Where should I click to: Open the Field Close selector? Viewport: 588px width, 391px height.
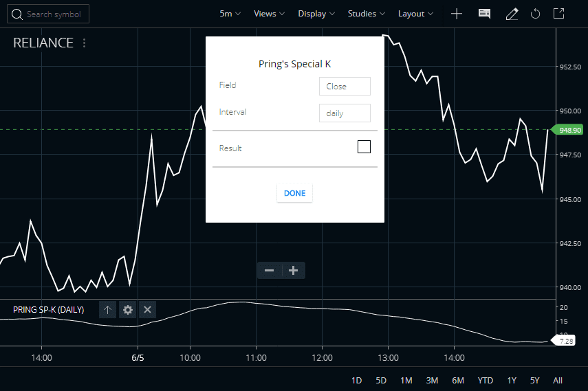tap(345, 86)
